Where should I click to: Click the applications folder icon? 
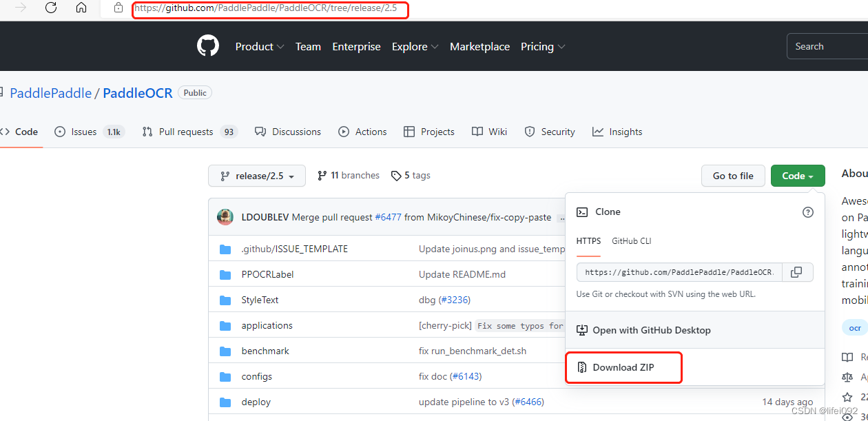(225, 325)
